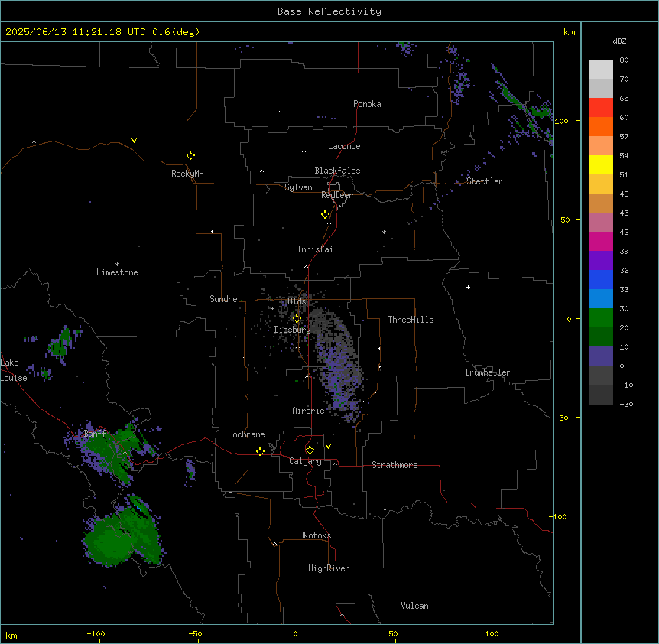This screenshot has width=659, height=644.
Task: Select the orange 57-60 dBZ legend swatch
Action: coord(601,126)
